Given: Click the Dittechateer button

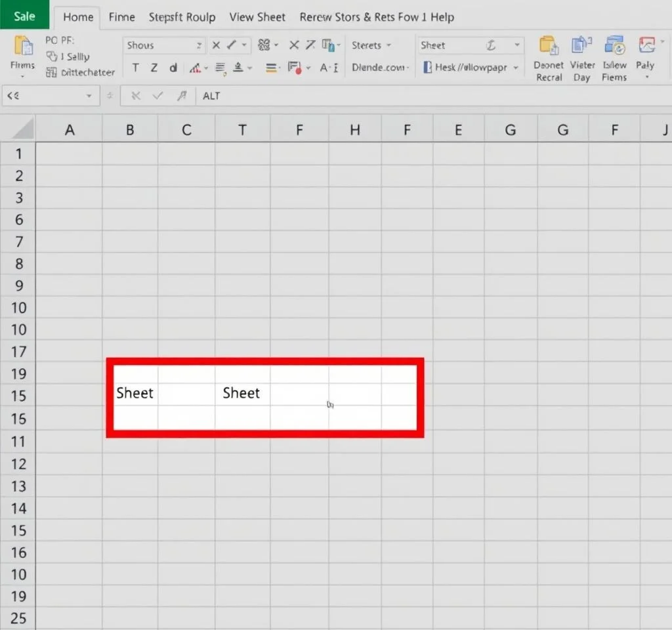Looking at the screenshot, I should [80, 72].
